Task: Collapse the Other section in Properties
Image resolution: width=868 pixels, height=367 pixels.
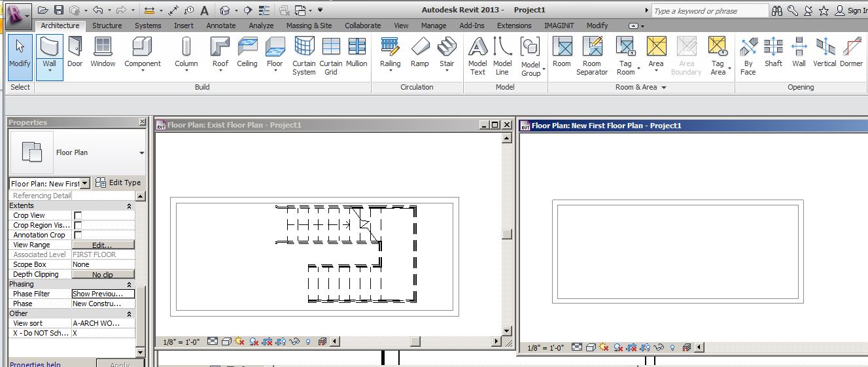Action: (129, 313)
